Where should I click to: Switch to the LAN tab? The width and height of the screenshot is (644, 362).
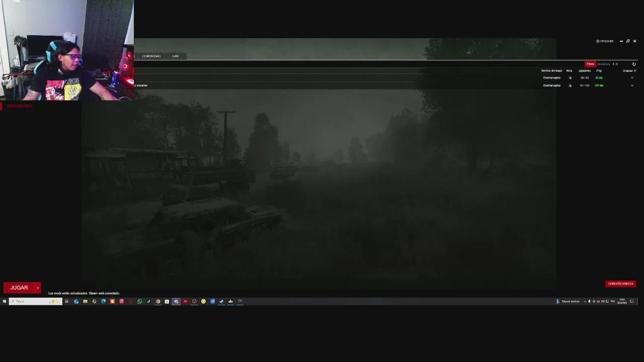tap(175, 56)
